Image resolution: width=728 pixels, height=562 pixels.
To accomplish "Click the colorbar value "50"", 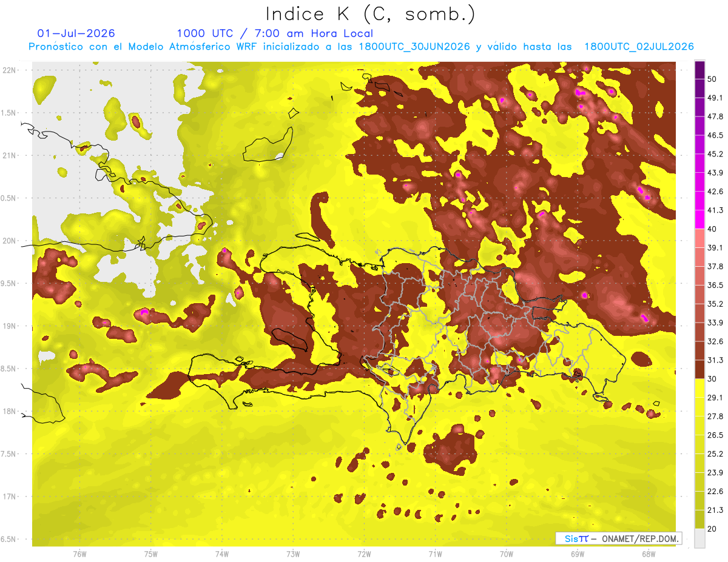I will point(713,79).
